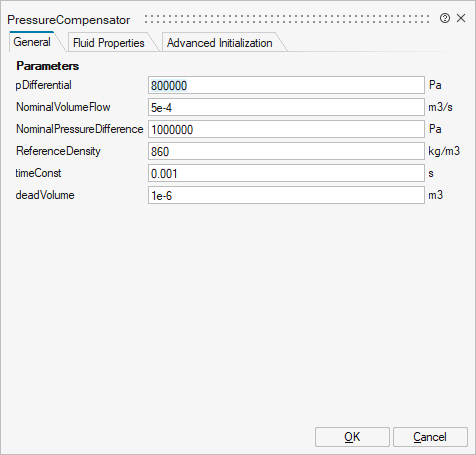
Task: Switch to the General tab
Action: 32,42
